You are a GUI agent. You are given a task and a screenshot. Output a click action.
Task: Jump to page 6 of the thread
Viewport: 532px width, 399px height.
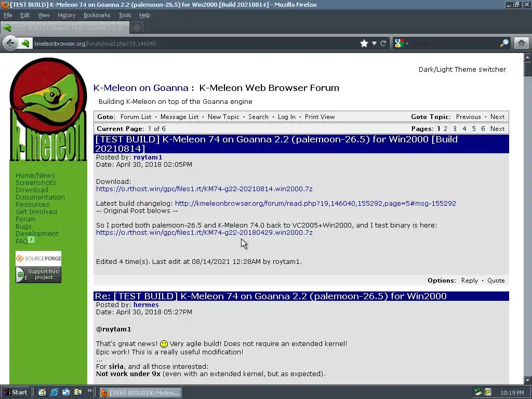coord(483,129)
